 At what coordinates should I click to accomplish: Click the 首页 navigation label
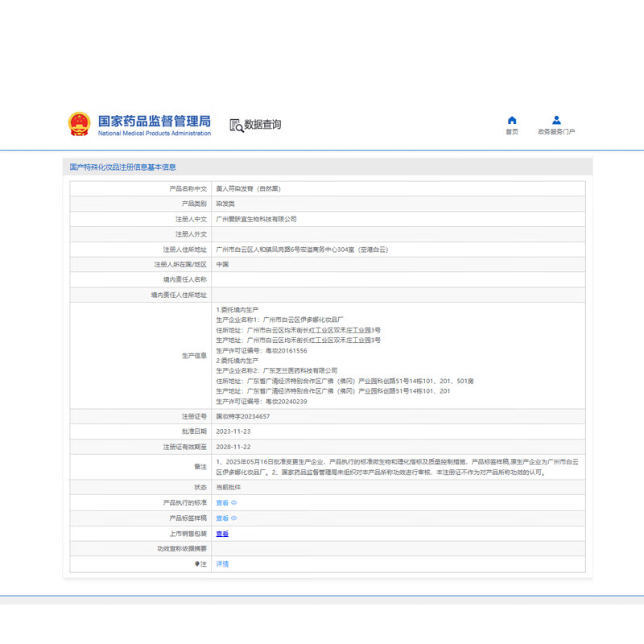click(x=512, y=132)
